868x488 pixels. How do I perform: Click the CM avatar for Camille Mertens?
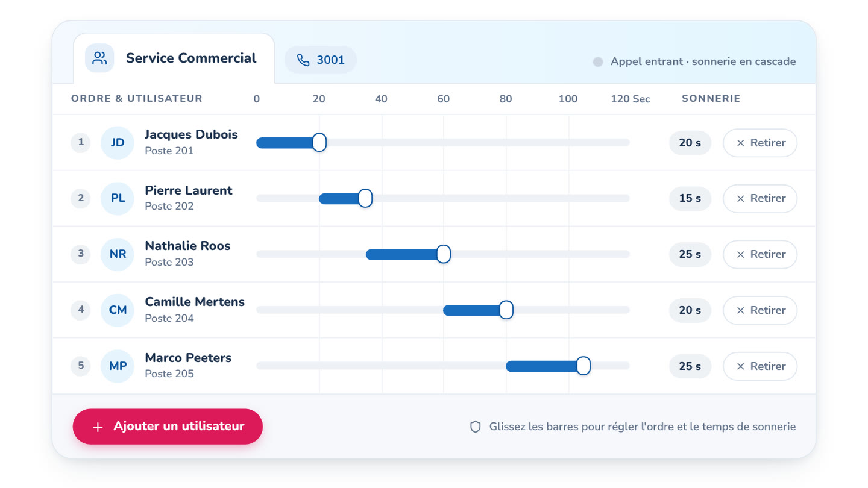point(118,310)
